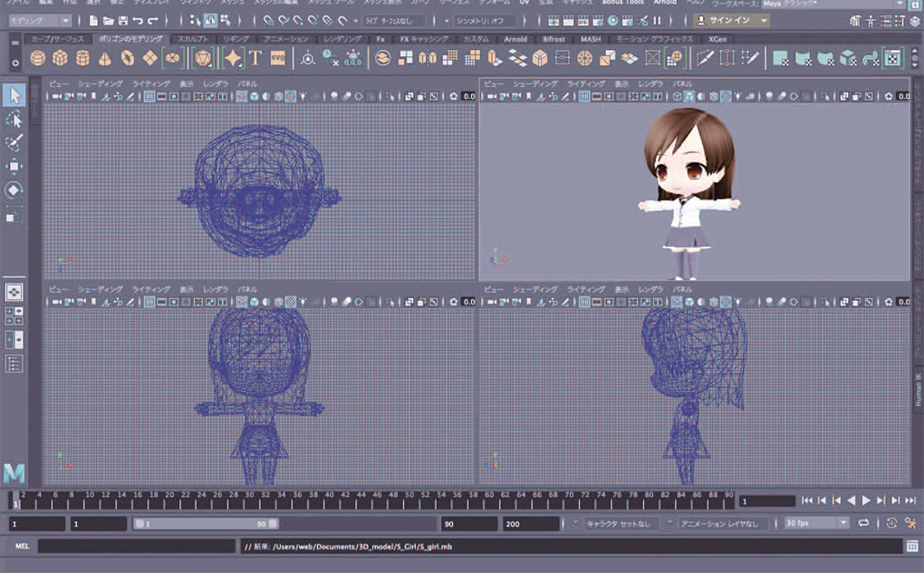This screenshot has height=573, width=924.
Task: Click the polygon cylinder shelf icon
Action: (83, 58)
